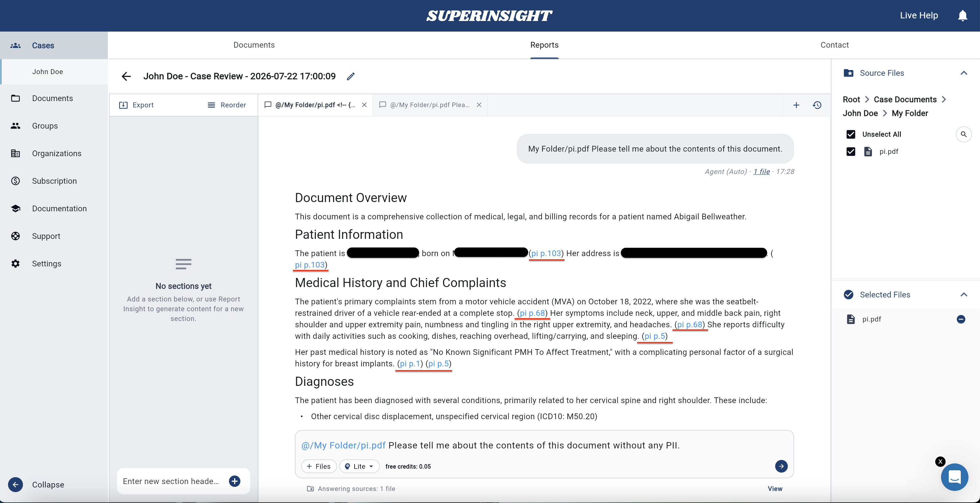Click the Document Overview heading
The width and height of the screenshot is (980, 503).
[351, 198]
